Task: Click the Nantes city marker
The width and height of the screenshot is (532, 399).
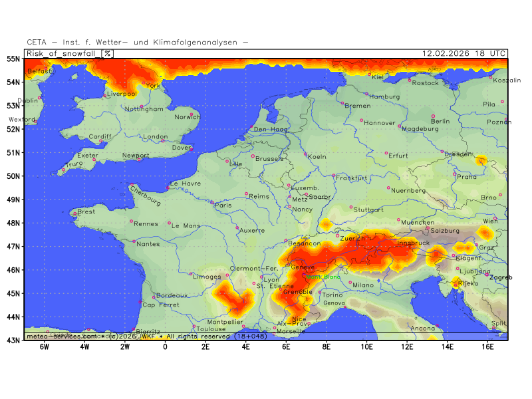Action: click(x=134, y=241)
